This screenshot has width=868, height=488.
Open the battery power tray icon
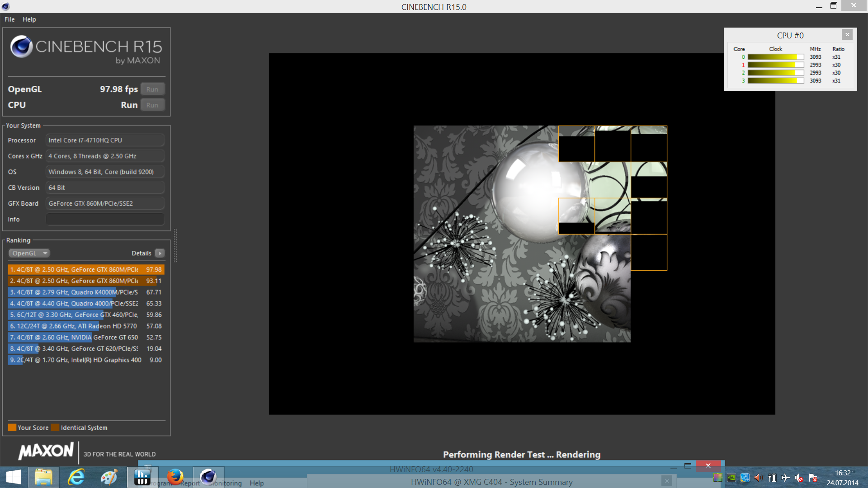772,478
